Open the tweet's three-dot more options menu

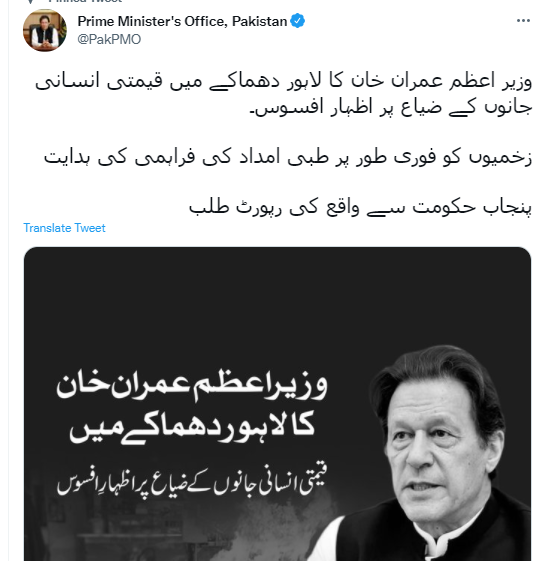(x=523, y=21)
